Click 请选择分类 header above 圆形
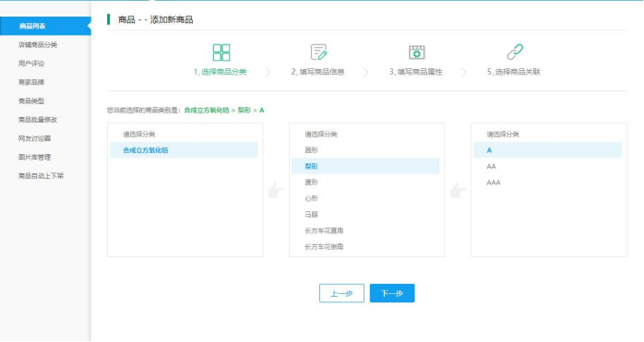 pyautogui.click(x=321, y=135)
